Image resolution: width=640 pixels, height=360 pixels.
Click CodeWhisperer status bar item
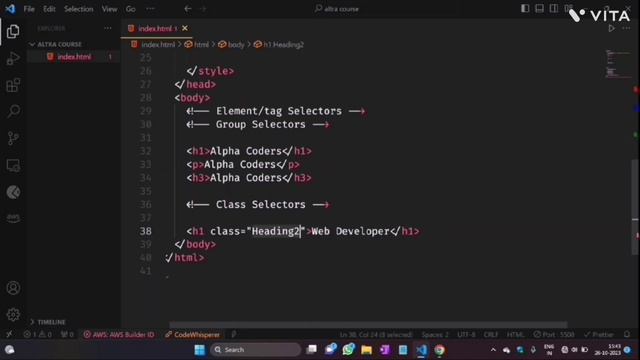click(193, 334)
